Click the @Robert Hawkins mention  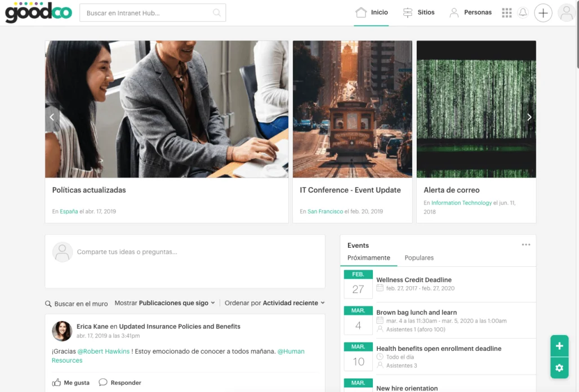coord(104,351)
